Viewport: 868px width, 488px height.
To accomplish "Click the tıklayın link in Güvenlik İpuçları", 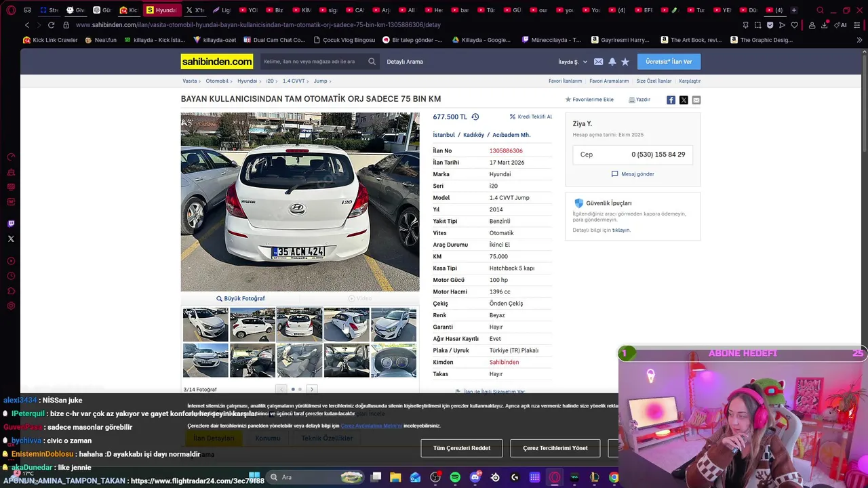I will 620,230.
